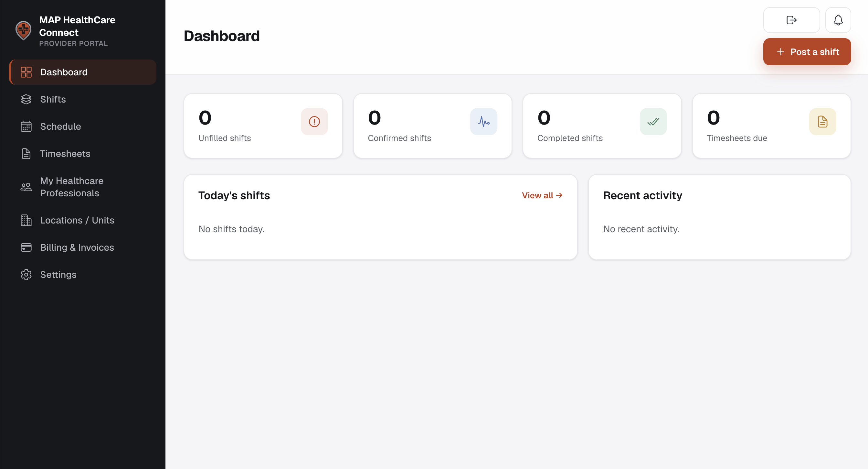
Task: Click the Completed shifts label
Action: [570, 138]
